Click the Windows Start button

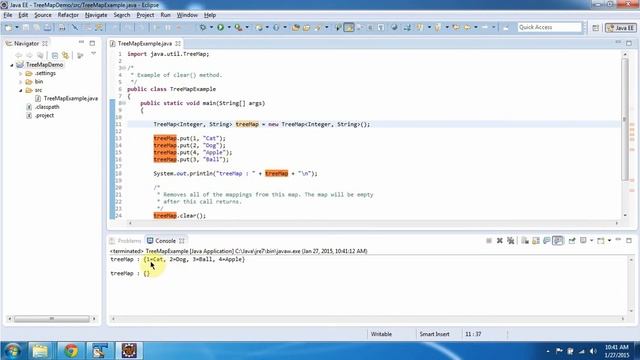click(x=12, y=351)
